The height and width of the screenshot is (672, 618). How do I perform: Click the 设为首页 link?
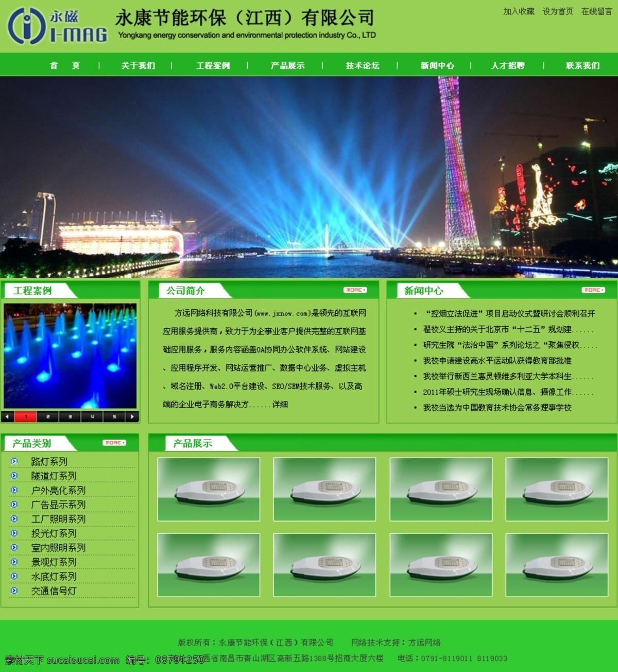[x=558, y=11]
